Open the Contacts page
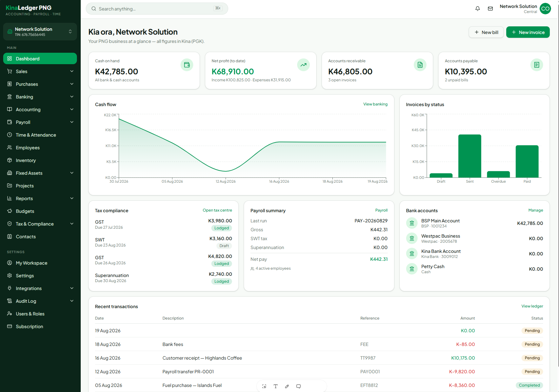The width and height of the screenshot is (559, 392). click(40, 236)
